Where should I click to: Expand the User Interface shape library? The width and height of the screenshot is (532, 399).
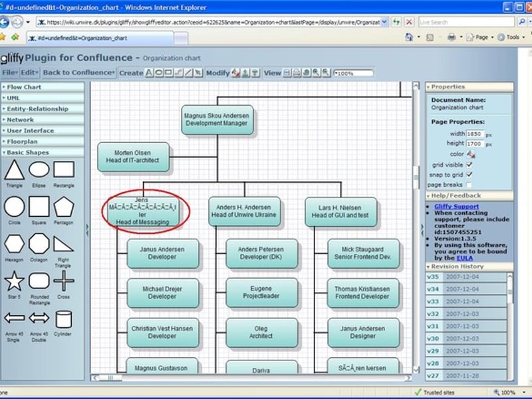click(x=42, y=130)
